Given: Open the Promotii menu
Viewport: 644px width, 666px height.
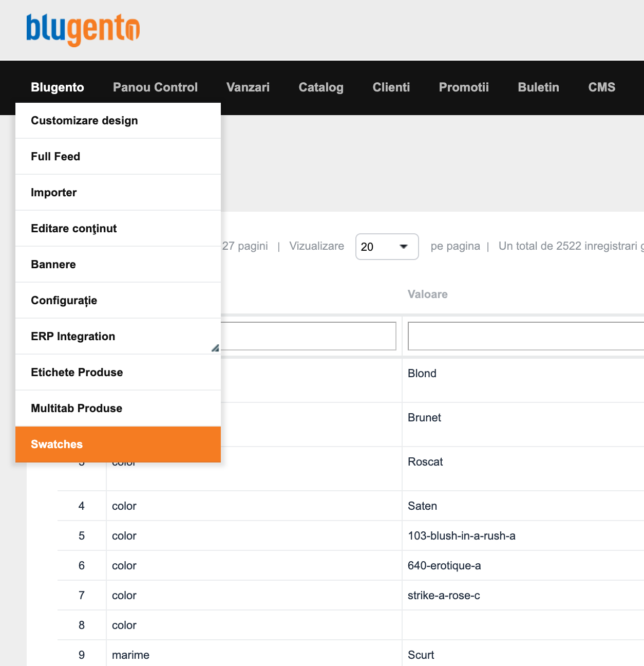Looking at the screenshot, I should 464,87.
